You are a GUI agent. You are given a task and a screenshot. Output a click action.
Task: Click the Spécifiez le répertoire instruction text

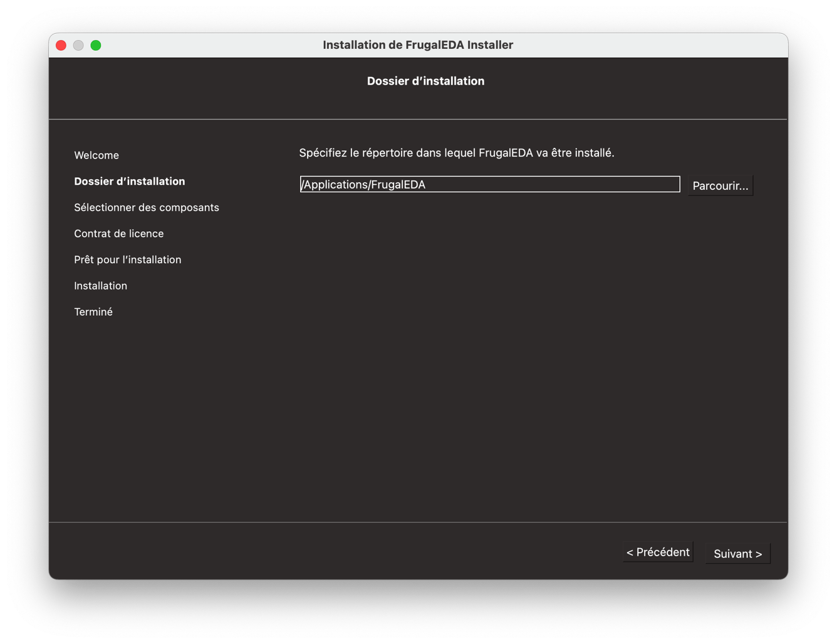coord(457,153)
